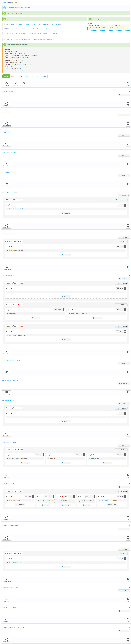Toggle Display FooterNav - Payment widget check
The image size is (131, 644).
8,563
